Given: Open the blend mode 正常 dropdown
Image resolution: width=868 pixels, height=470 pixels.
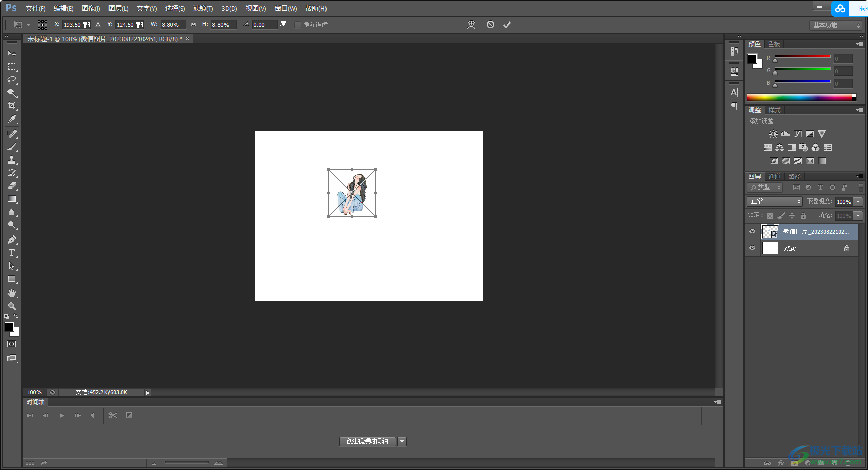Looking at the screenshot, I should 775,201.
